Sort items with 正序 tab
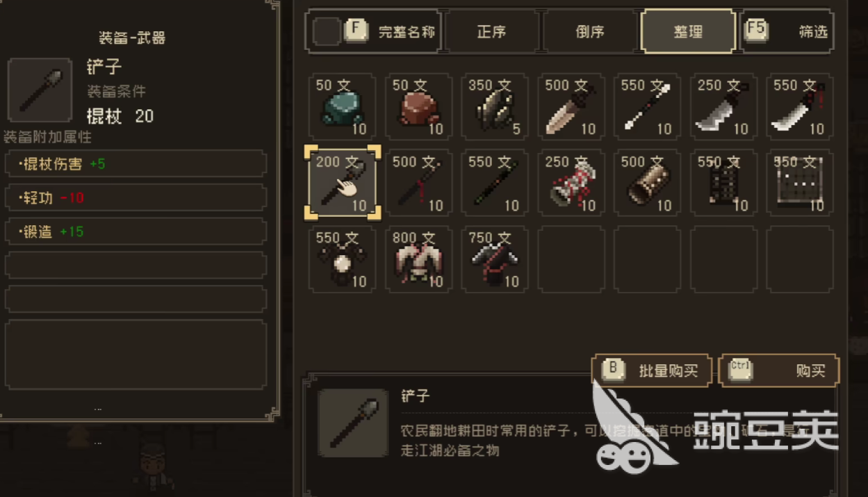Image resolution: width=868 pixels, height=497 pixels. pyautogui.click(x=492, y=32)
